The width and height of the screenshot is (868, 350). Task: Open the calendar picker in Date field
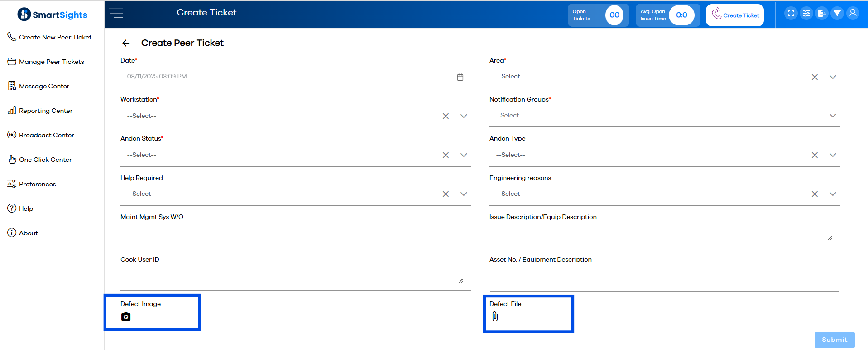coord(460,77)
